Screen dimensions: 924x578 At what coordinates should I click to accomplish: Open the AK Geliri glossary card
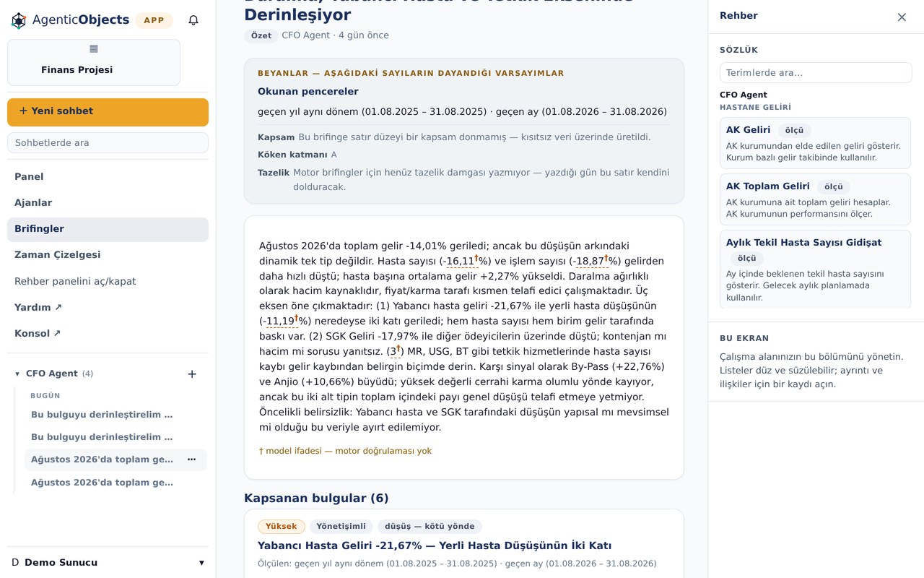pos(816,143)
